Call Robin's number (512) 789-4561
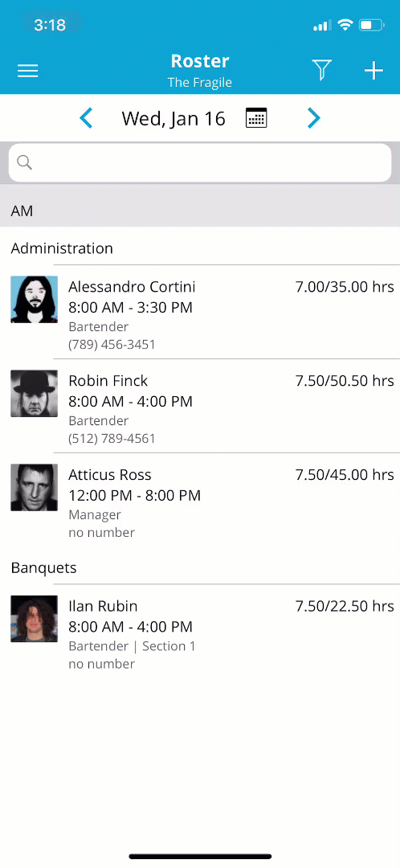Screen dimensions: 400x868 pyautogui.click(x=112, y=439)
